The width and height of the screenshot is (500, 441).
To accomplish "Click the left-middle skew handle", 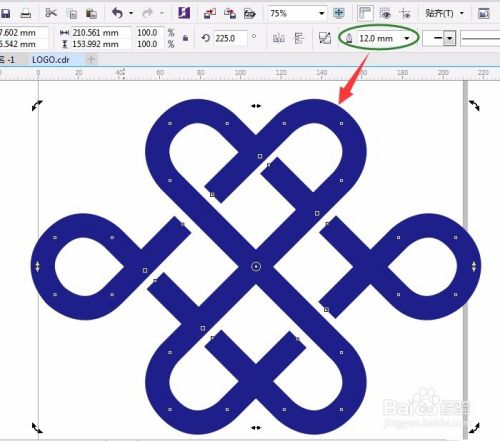I will pos(37,266).
